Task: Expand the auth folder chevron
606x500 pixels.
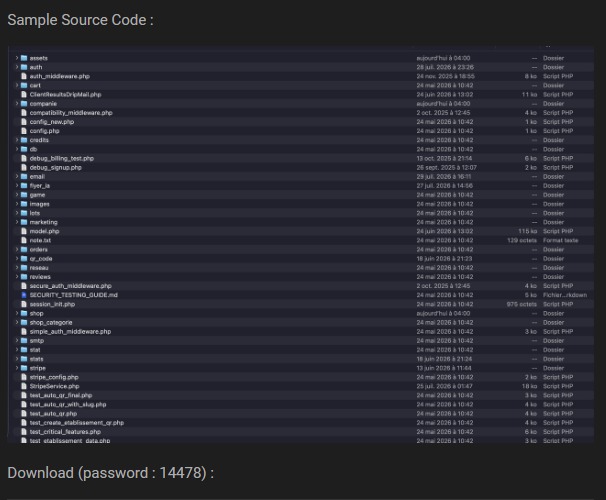Action: pos(17,67)
